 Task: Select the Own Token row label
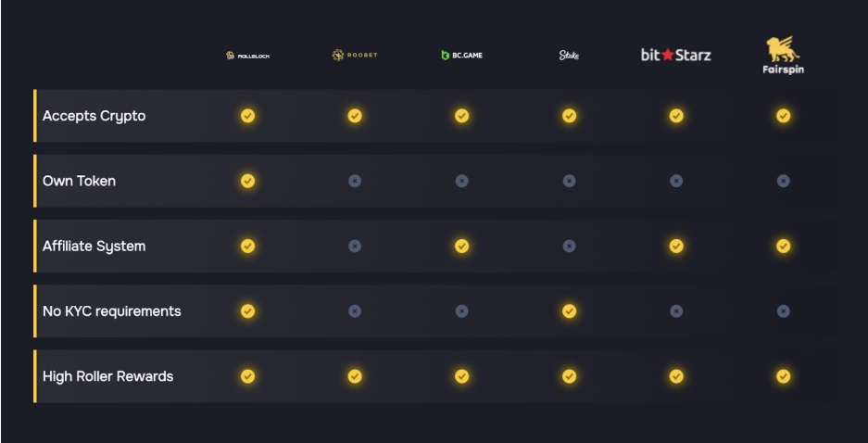click(79, 181)
